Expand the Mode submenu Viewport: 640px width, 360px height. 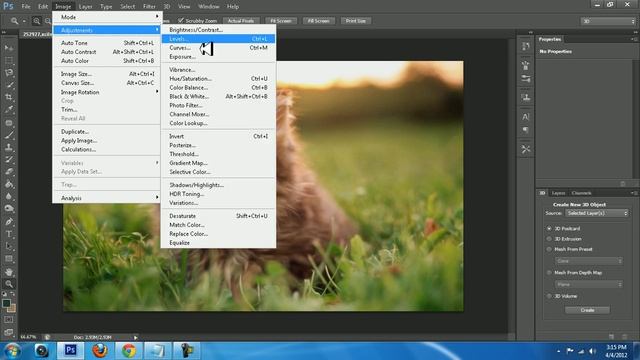107,17
